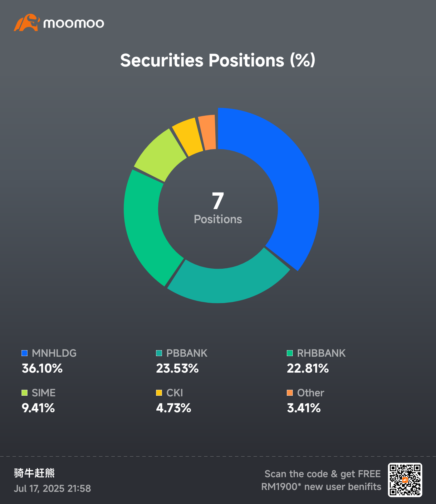Click the moomoo bull logo icon
This screenshot has height=504, width=436.
(27, 22)
